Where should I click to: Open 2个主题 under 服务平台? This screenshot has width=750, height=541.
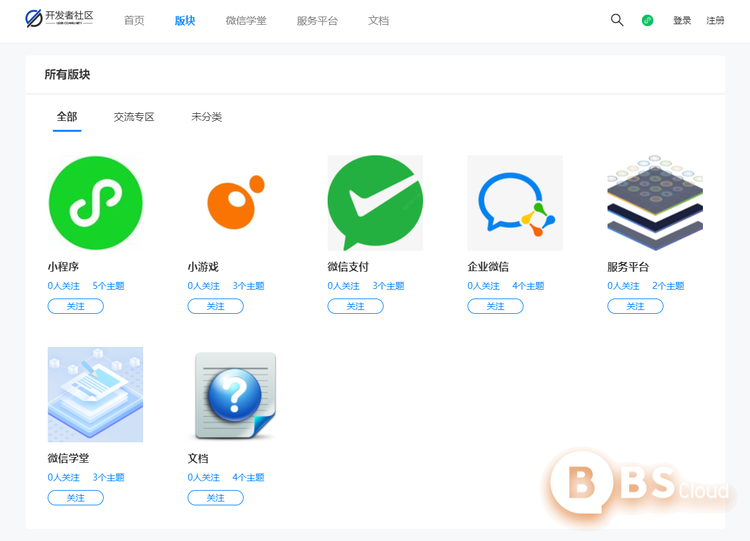click(x=668, y=286)
